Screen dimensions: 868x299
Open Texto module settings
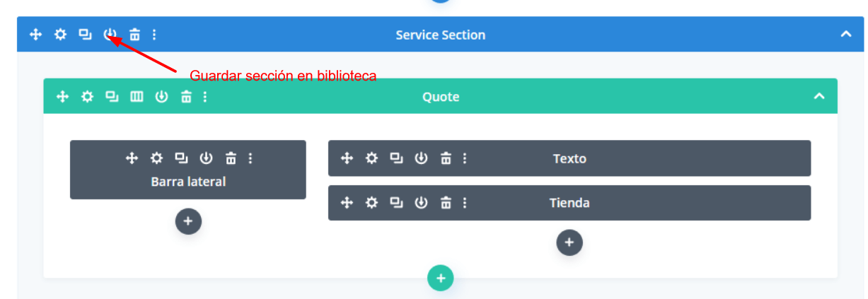pos(371,158)
